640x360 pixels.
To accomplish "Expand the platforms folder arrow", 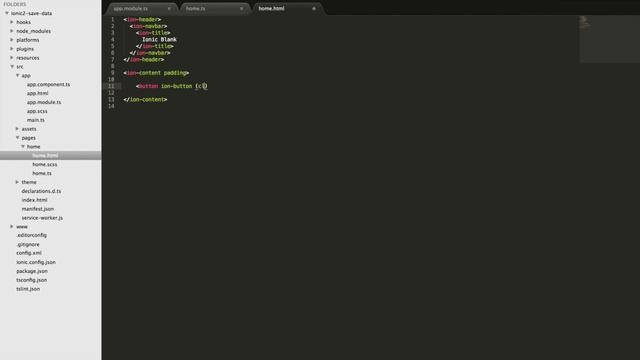I will click(x=12, y=40).
